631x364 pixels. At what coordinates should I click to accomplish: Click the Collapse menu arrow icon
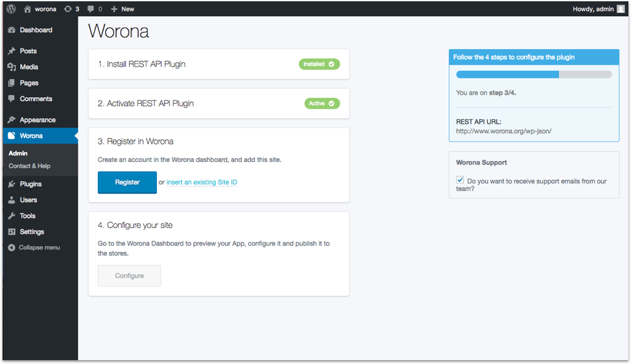(x=12, y=247)
